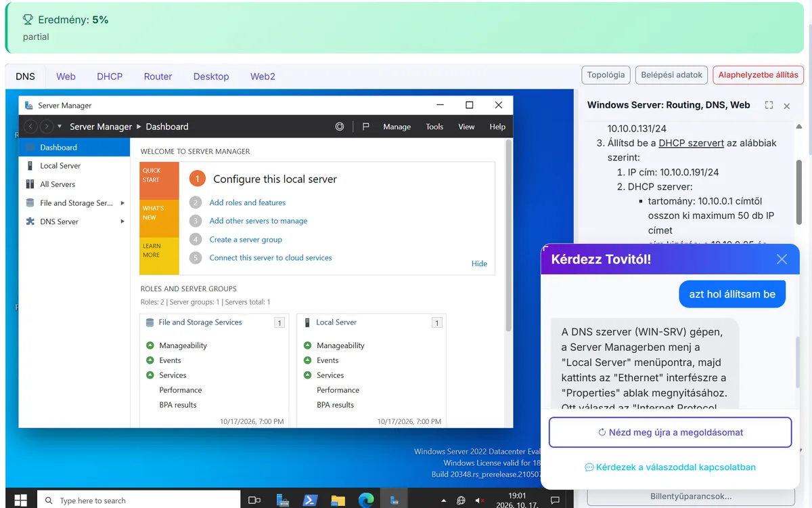Click Nézd meg újra a megoldásomat
The height and width of the screenshot is (508, 812).
tap(670, 432)
